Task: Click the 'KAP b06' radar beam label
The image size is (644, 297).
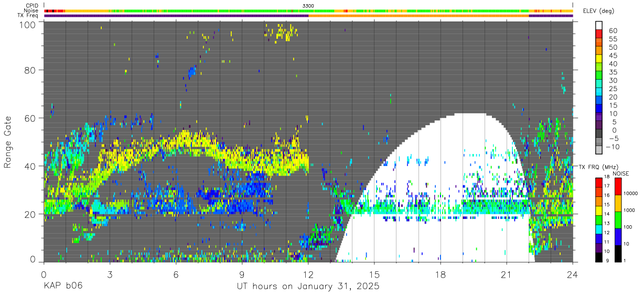Action: click(x=63, y=286)
